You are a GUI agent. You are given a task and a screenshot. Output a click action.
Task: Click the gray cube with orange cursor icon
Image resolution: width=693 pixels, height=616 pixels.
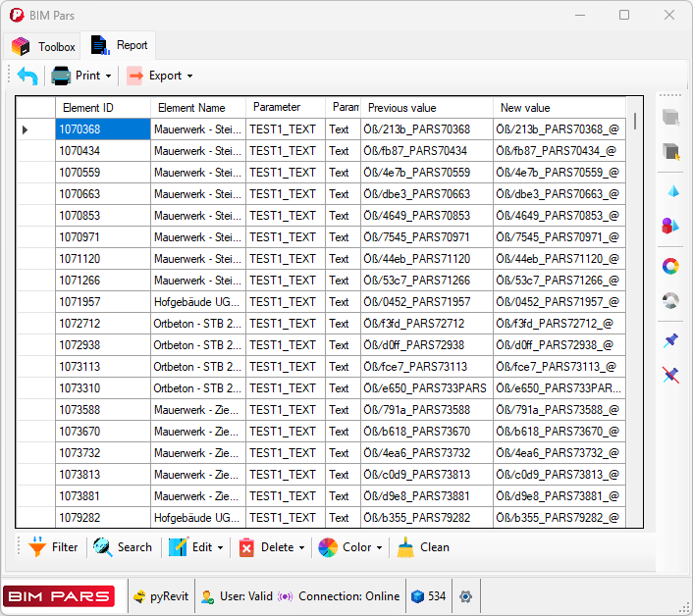[x=671, y=152]
